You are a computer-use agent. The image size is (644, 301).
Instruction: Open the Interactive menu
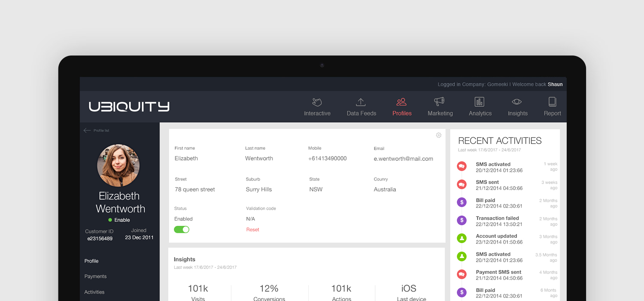click(317, 114)
